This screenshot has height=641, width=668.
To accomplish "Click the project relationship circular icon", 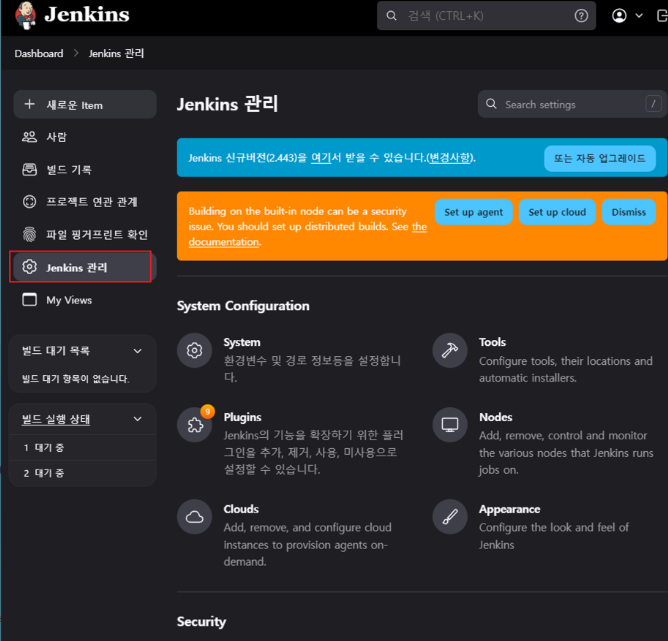I will [29, 201].
